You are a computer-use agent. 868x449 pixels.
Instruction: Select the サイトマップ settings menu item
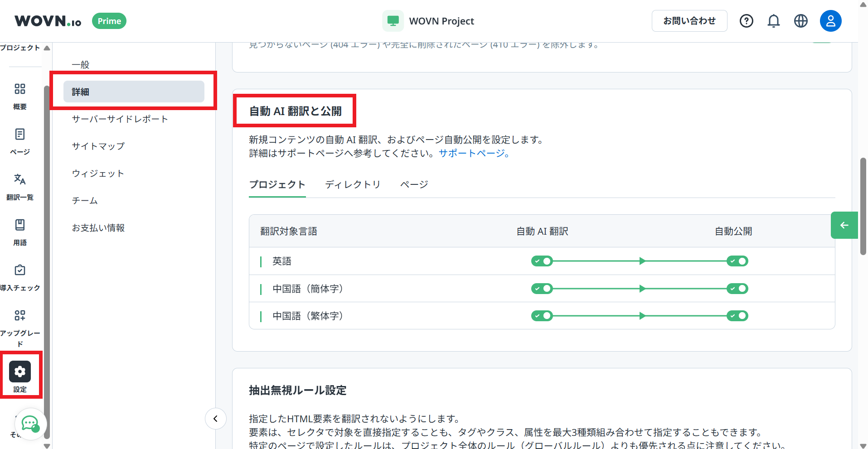[x=97, y=146]
